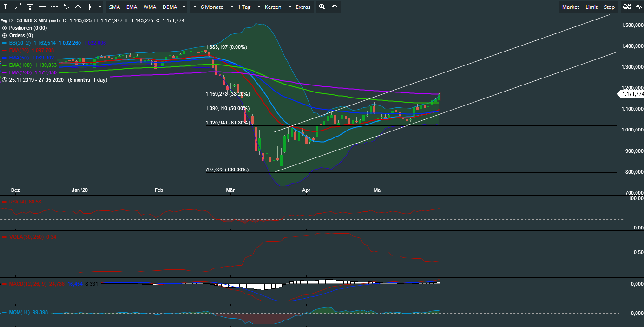Click the date range 25.11.2019 - 27.05.2020
This screenshot has height=327, width=644.
[x=37, y=80]
